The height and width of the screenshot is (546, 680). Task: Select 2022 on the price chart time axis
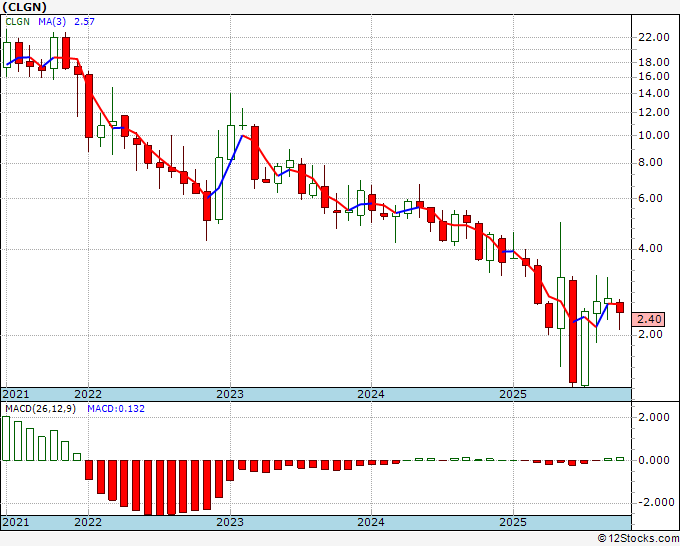click(88, 394)
